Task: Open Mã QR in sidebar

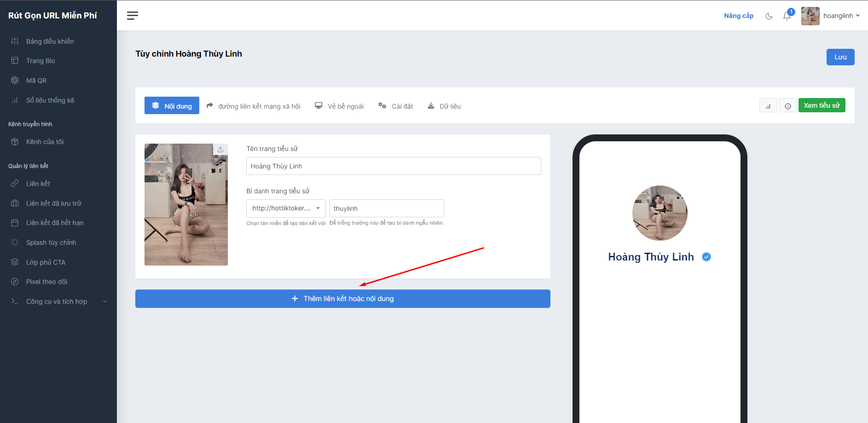Action: (36, 81)
